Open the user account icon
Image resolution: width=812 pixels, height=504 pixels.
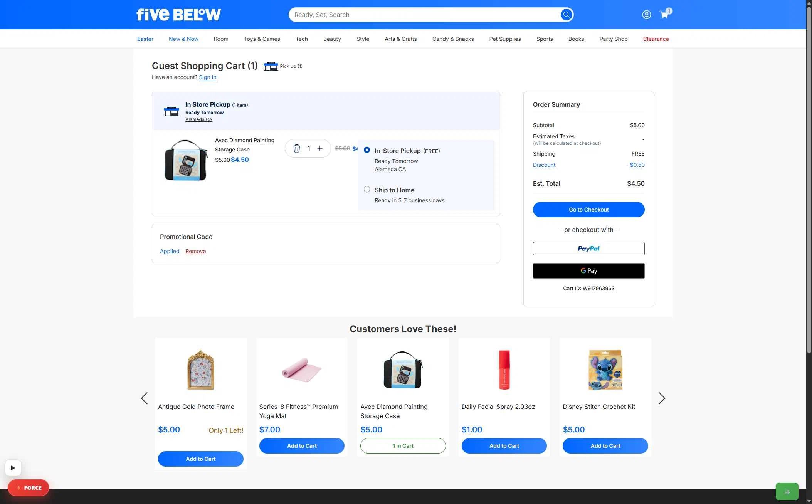tap(646, 15)
